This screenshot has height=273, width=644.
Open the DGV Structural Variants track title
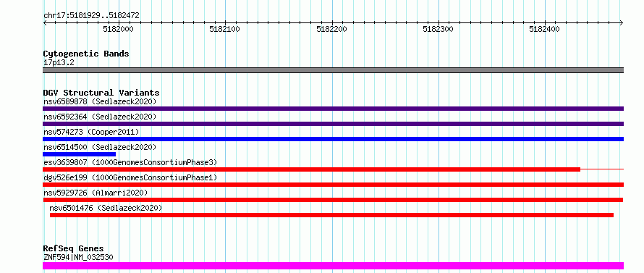point(101,93)
